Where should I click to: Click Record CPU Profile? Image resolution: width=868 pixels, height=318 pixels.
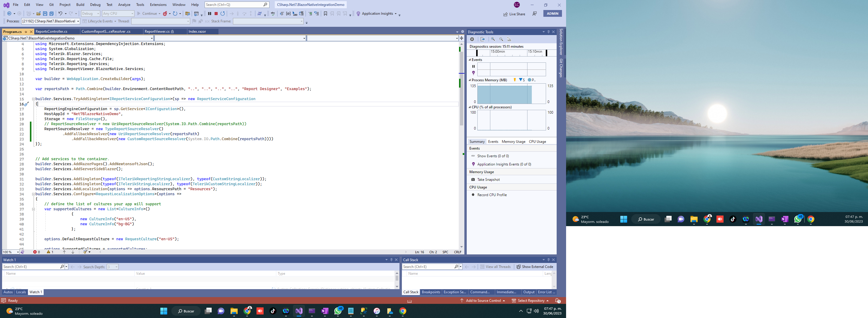click(x=491, y=195)
